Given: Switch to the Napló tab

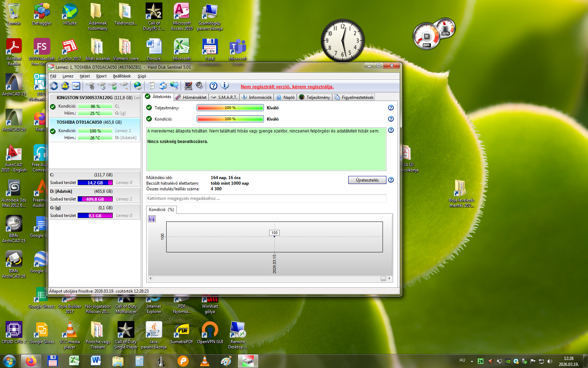Looking at the screenshot, I should [286, 97].
